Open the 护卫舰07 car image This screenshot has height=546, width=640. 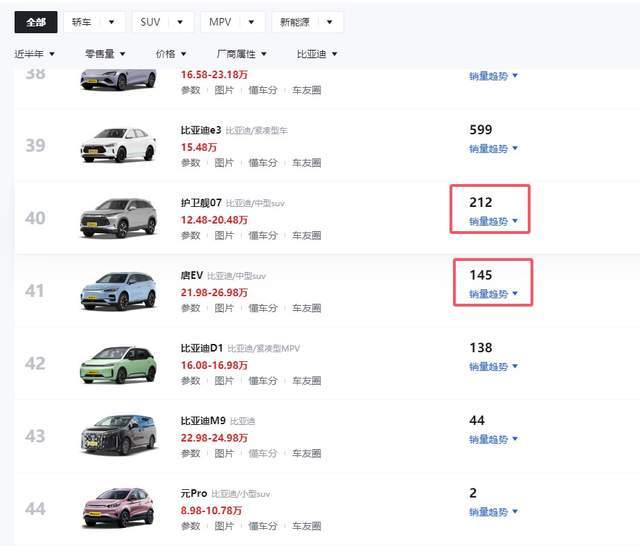(x=118, y=217)
